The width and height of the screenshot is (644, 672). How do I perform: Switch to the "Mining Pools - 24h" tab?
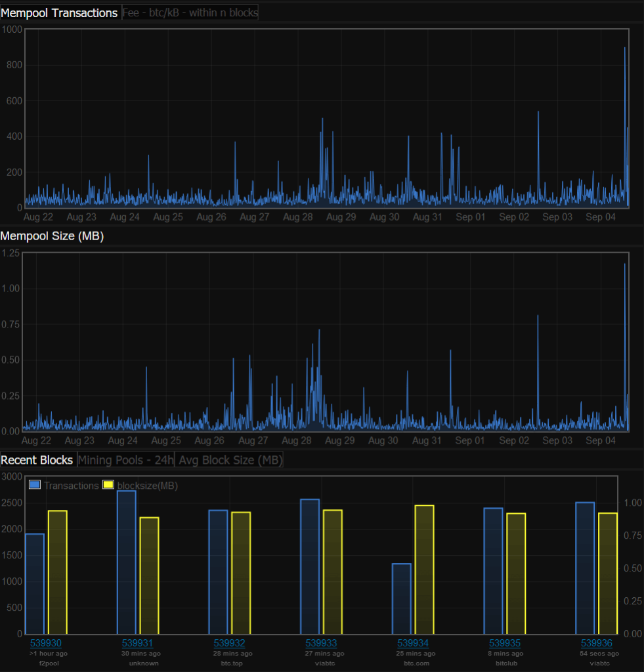125,459
